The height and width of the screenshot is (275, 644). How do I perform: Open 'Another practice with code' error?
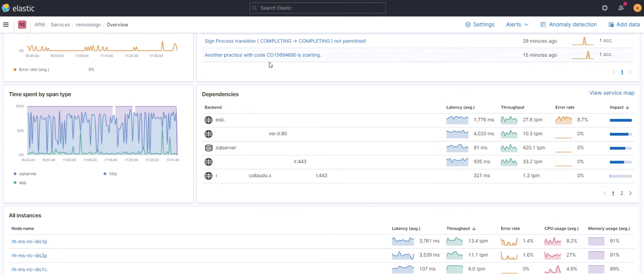(263, 55)
